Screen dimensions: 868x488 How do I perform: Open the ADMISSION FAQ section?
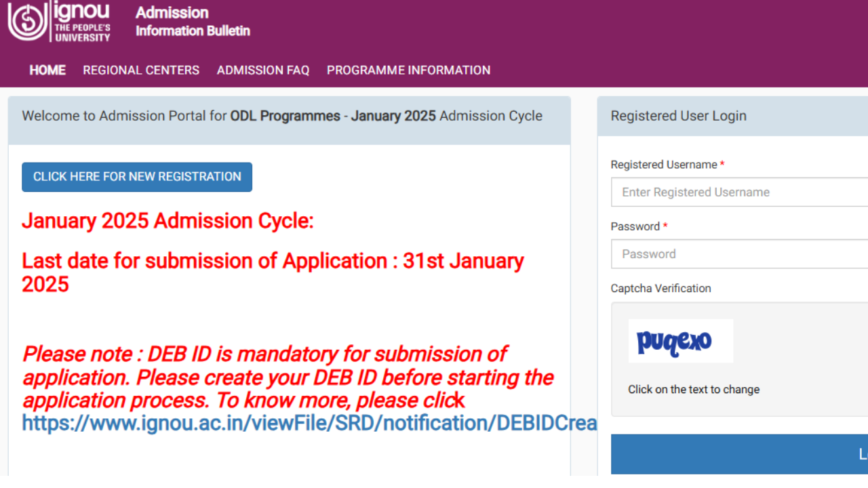(263, 70)
